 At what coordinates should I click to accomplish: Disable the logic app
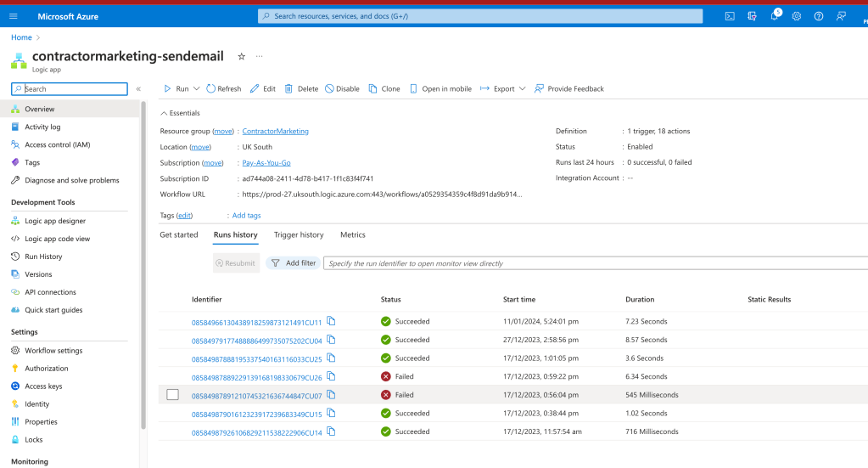pos(342,88)
